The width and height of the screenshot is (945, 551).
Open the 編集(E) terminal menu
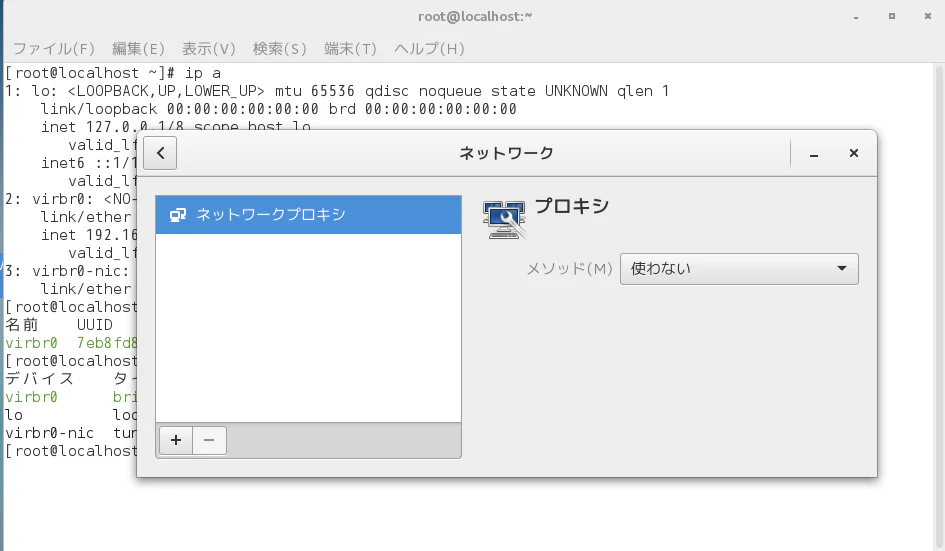pyautogui.click(x=138, y=49)
